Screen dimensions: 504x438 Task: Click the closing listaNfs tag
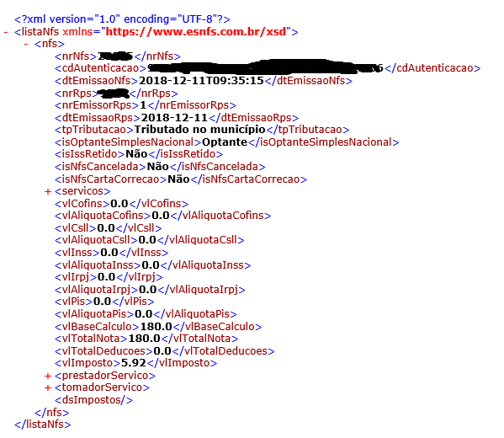[x=42, y=425]
